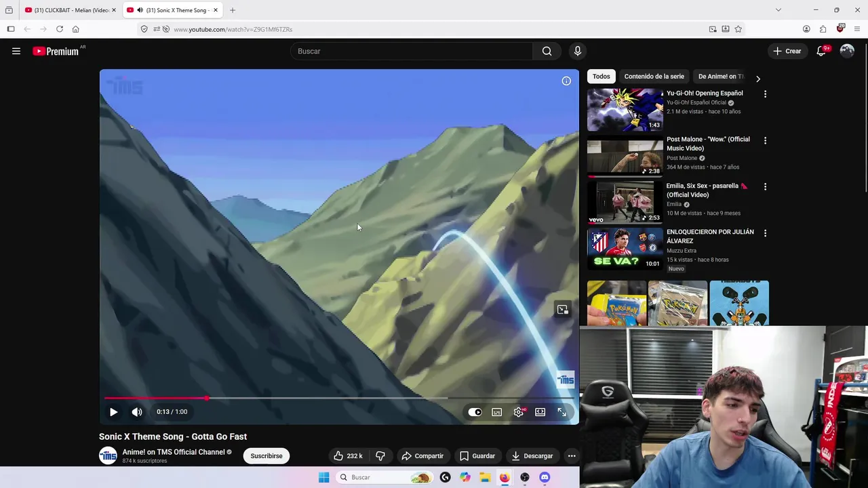This screenshot has width=868, height=488.
Task: Open the account avatar menu
Action: (x=847, y=51)
